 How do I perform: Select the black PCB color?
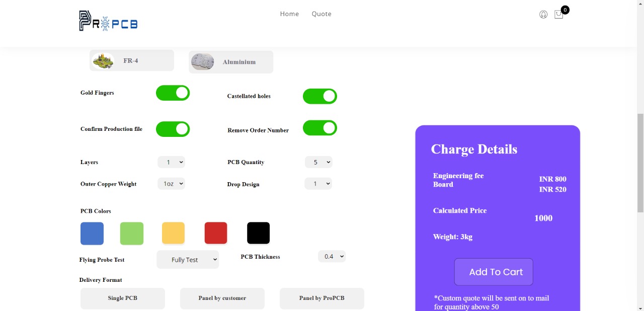259,233
